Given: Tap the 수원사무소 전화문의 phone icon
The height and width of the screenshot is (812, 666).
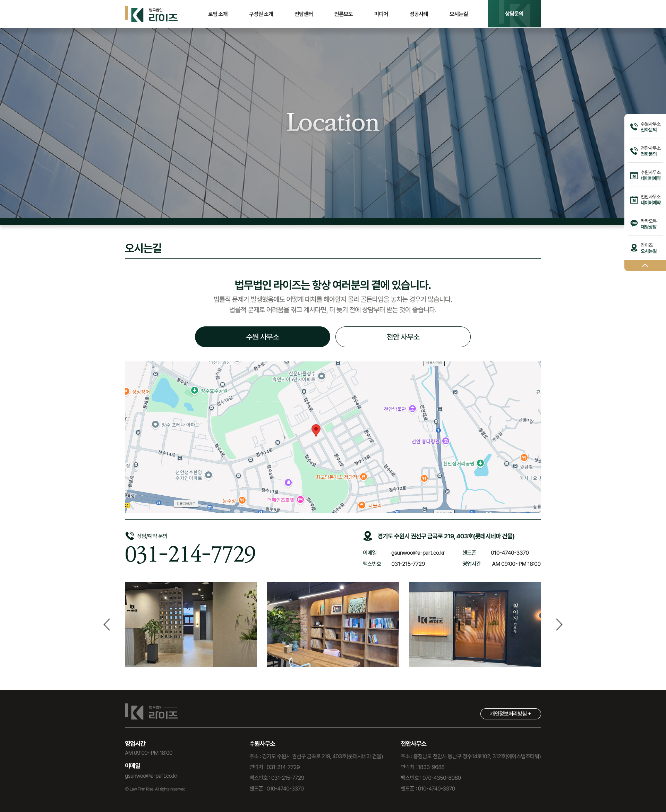Looking at the screenshot, I should point(634,127).
